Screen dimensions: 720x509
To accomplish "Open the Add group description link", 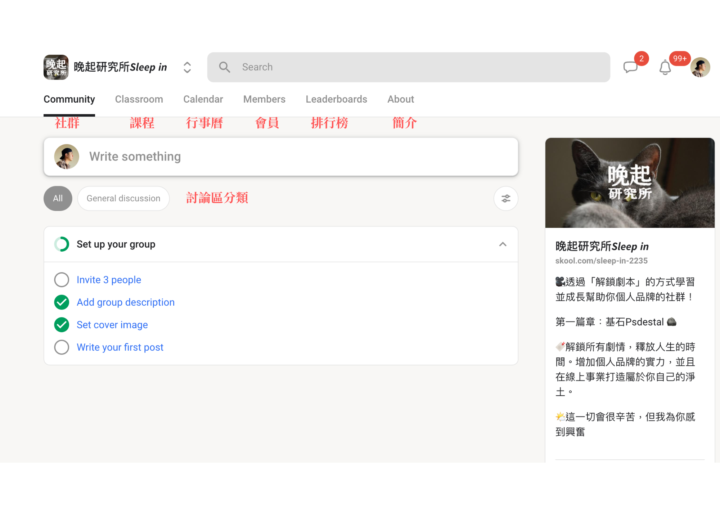I will 125,302.
